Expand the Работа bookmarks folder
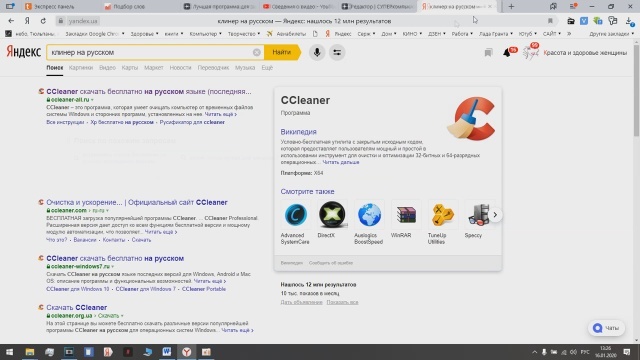Image resolution: width=640 pixels, height=360 pixels. [x=462, y=34]
